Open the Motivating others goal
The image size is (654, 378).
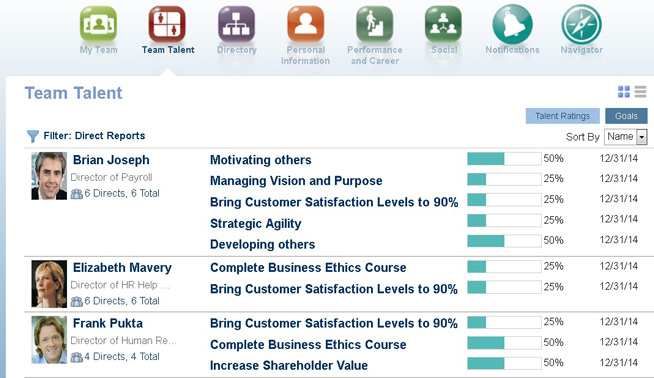pyautogui.click(x=261, y=160)
